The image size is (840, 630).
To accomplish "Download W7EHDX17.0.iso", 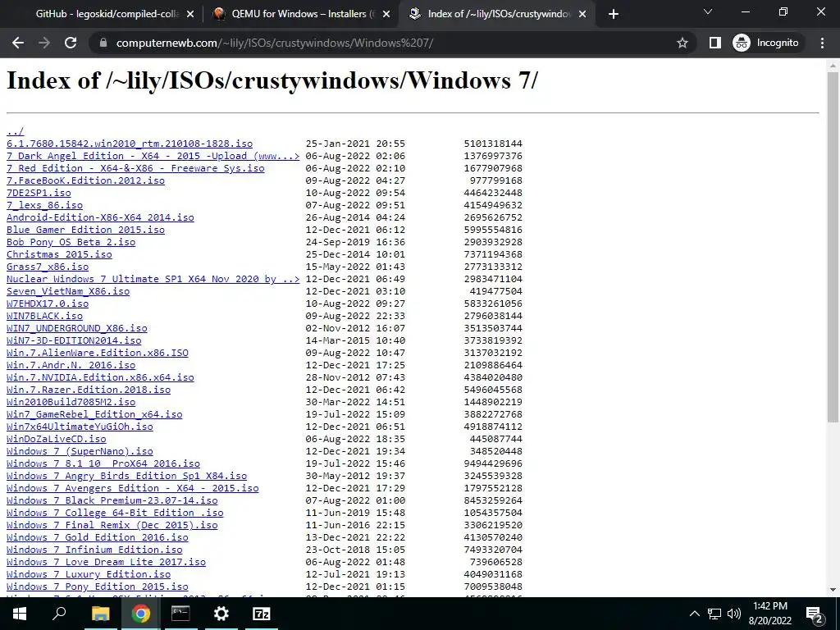I will click(x=48, y=304).
